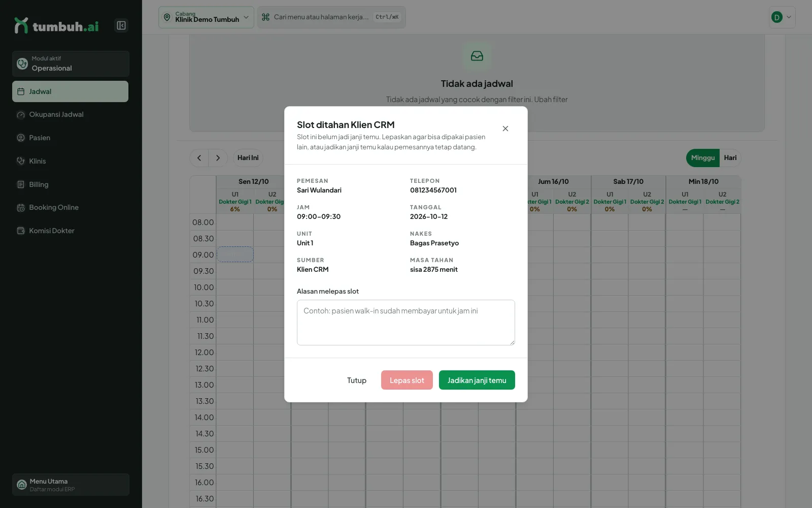
Task: Click the tumbuh.ai logo
Action: pyautogui.click(x=56, y=25)
